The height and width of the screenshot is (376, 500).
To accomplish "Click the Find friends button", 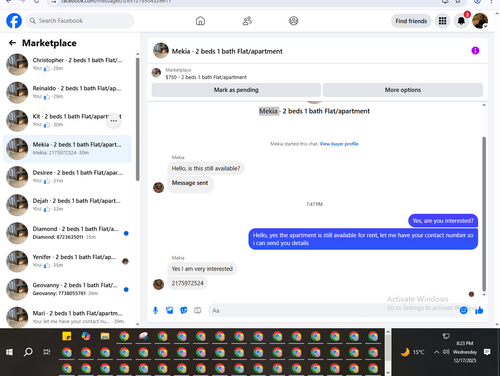I will point(411,21).
